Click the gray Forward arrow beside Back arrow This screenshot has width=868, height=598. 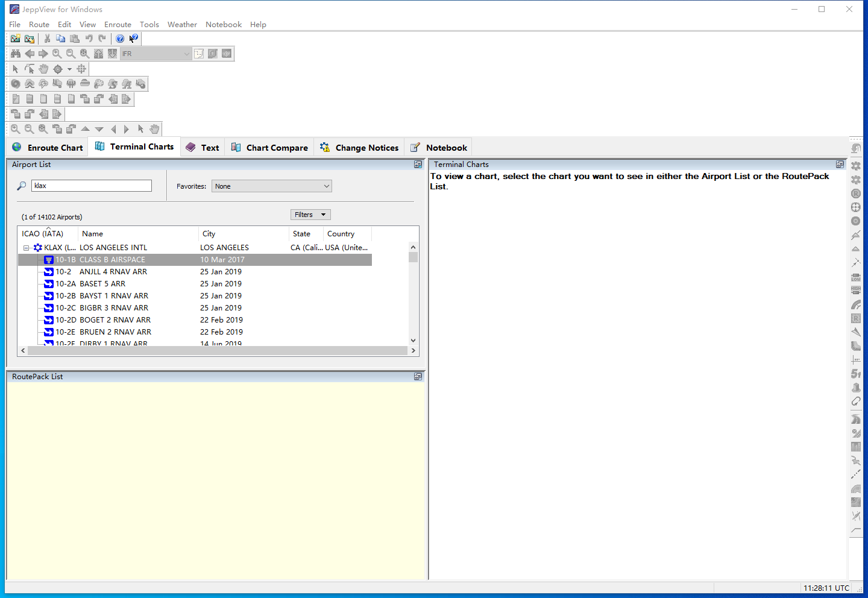pos(43,54)
